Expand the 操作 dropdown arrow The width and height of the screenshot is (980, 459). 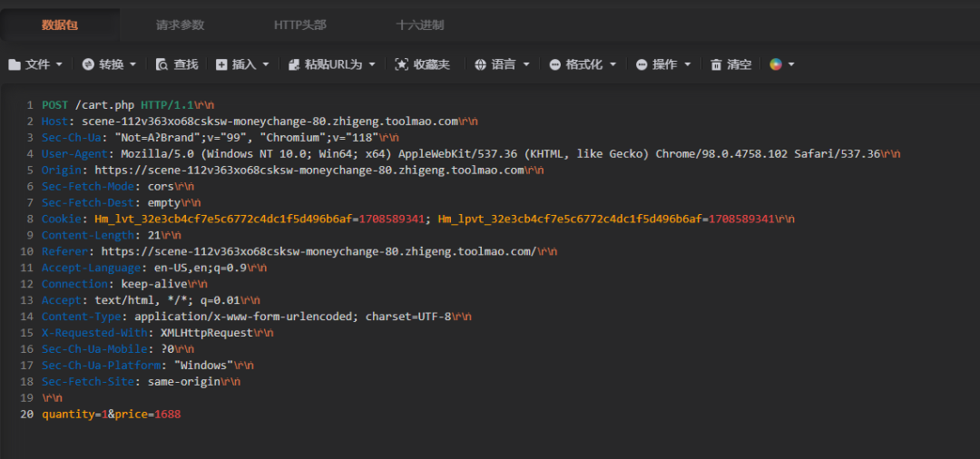(x=688, y=64)
